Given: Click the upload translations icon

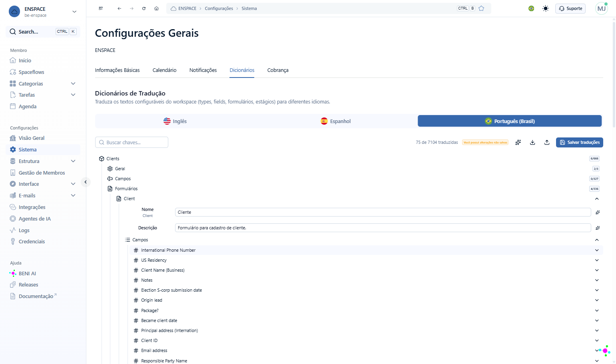Looking at the screenshot, I should coord(547,142).
